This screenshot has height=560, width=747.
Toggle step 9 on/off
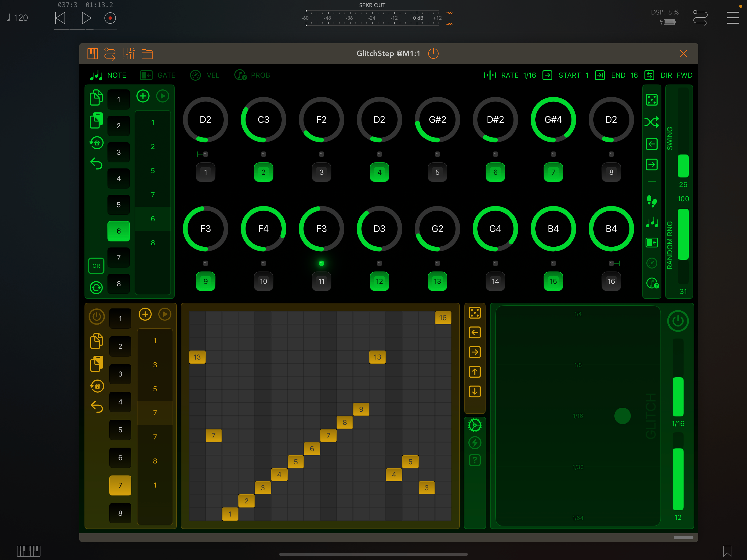coord(205,281)
